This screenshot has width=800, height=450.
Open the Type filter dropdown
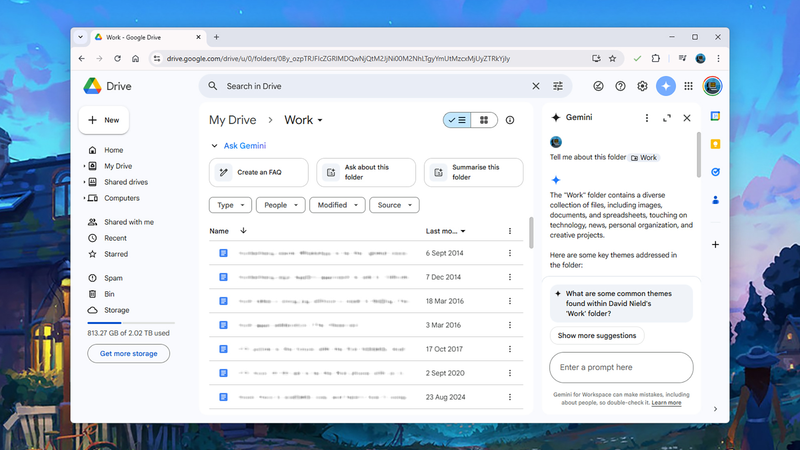230,205
